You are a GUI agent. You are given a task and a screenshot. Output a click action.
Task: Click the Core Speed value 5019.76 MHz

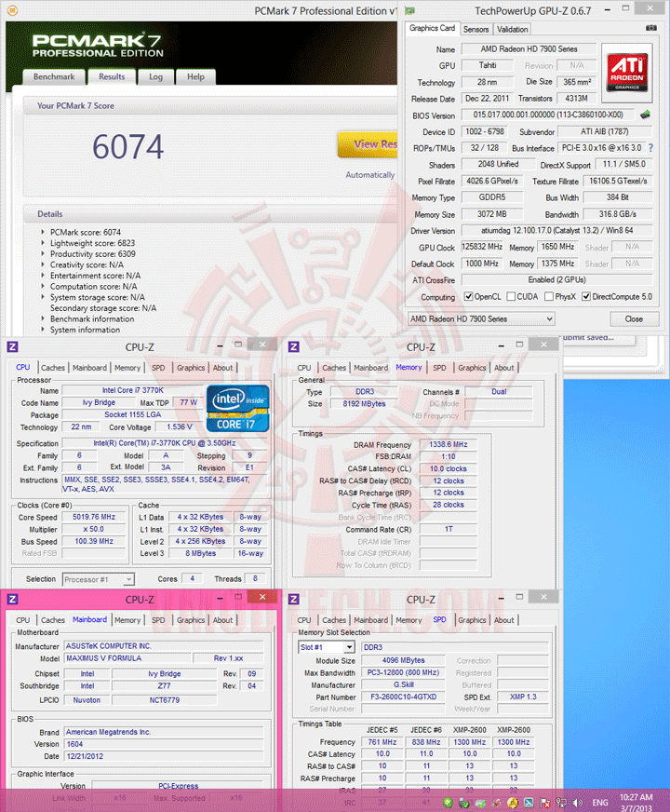(x=94, y=517)
